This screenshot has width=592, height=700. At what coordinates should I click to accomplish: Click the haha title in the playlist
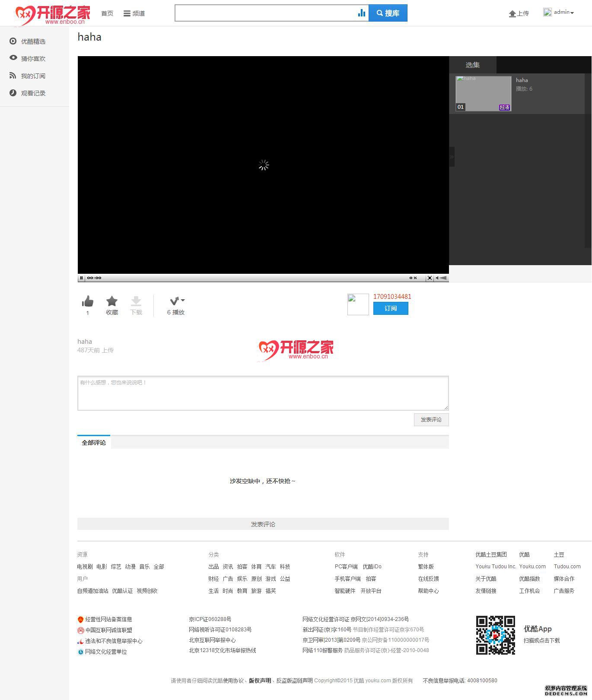point(522,80)
